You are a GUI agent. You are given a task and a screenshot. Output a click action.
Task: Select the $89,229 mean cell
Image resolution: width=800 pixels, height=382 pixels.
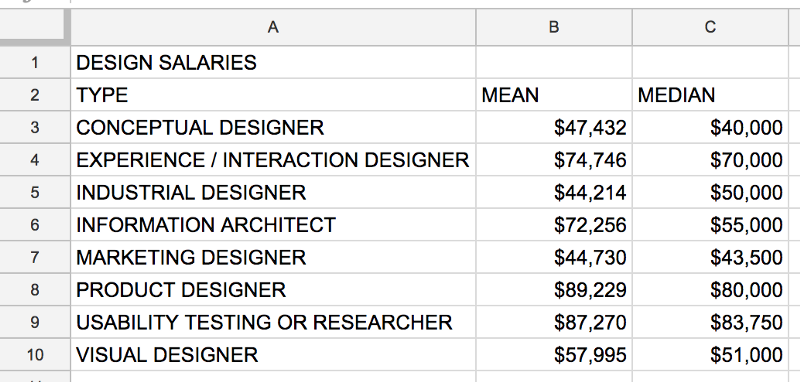tap(554, 290)
